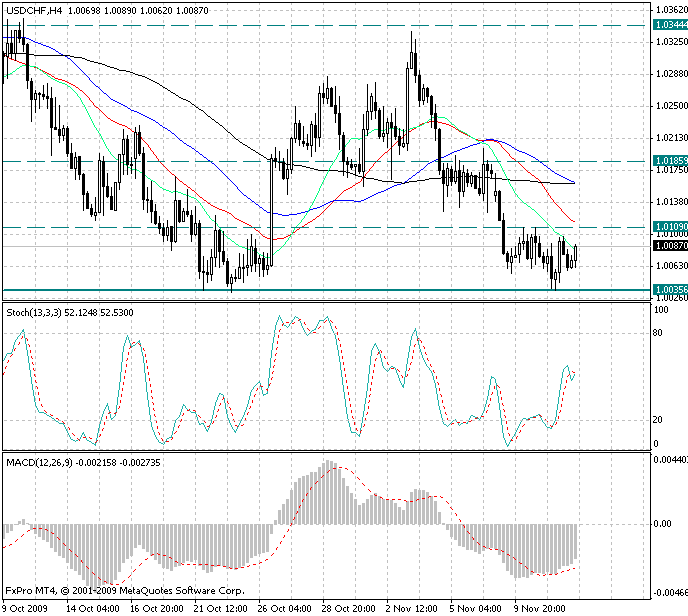Click the 1.02500 price axis label

(669, 106)
